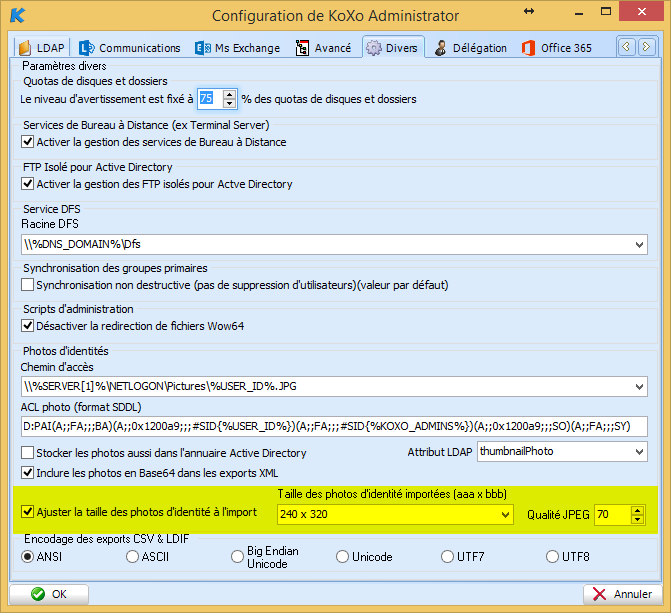Switch to the Délégation tab
Image resolution: width=671 pixels, height=613 pixels.
471,48
